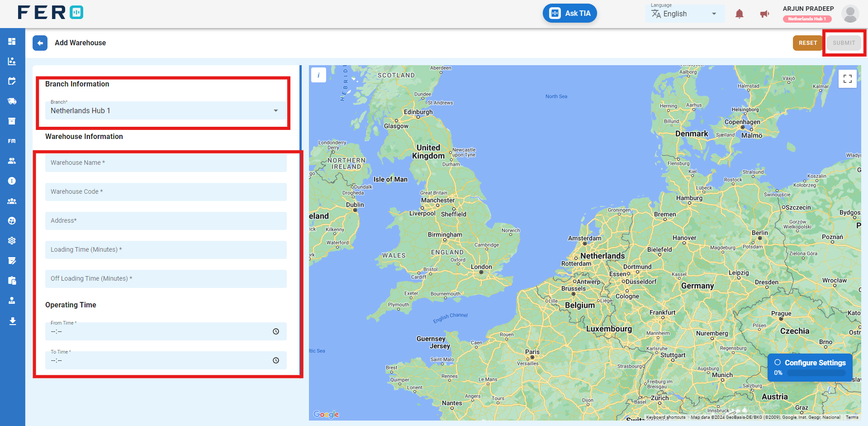Focus the Off Loading Time field
Image resolution: width=868 pixels, height=426 pixels.
(x=166, y=278)
